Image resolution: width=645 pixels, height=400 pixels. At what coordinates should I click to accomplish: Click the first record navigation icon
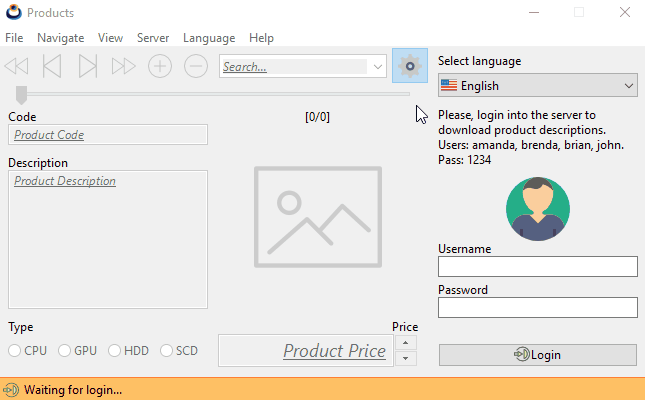point(16,67)
